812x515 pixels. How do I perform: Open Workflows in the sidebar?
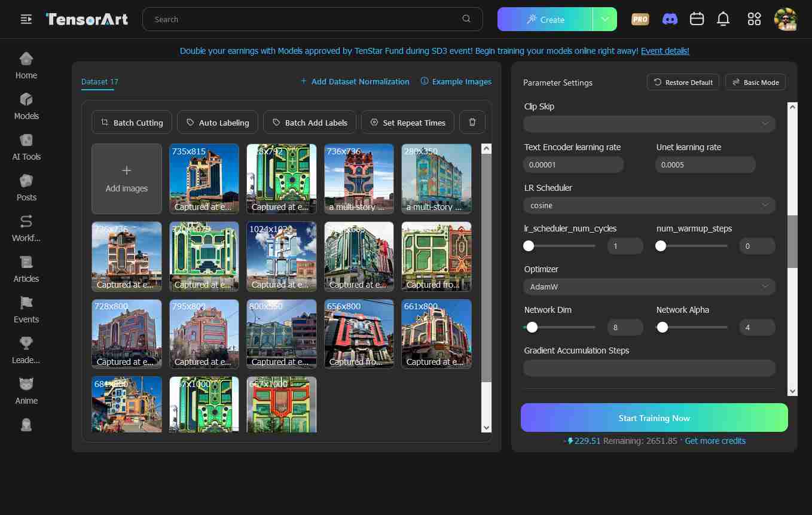click(x=26, y=228)
